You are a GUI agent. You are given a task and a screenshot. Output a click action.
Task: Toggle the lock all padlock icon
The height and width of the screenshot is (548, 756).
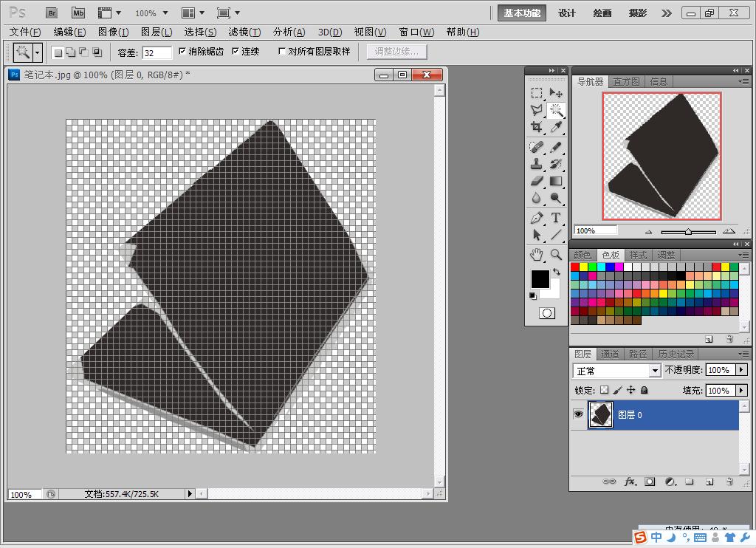point(644,390)
